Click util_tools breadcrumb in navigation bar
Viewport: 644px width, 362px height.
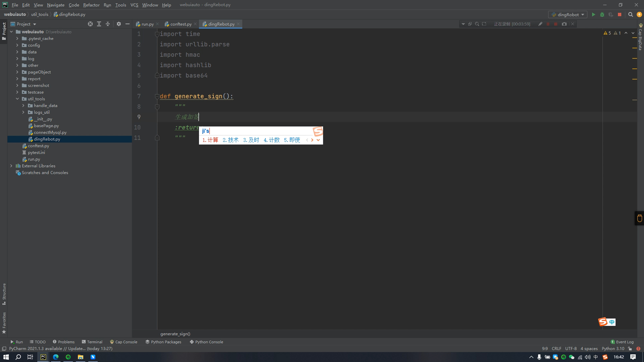[x=40, y=14]
